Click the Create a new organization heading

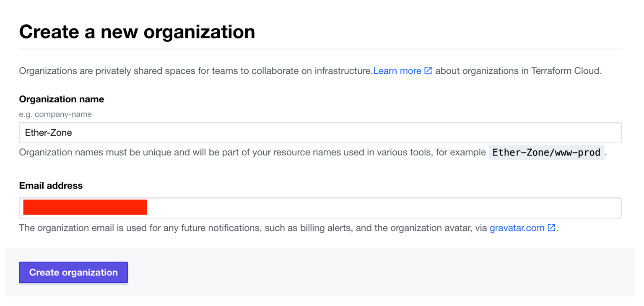point(137,31)
